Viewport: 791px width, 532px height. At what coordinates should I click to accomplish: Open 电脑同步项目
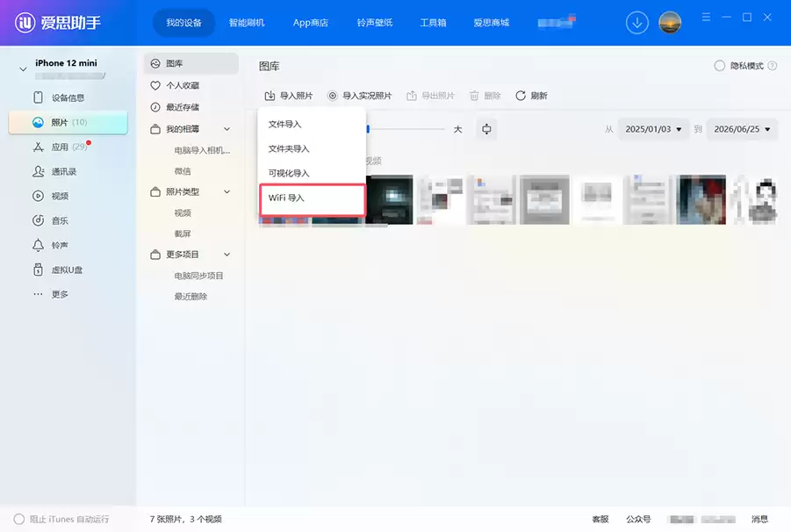tap(198, 276)
